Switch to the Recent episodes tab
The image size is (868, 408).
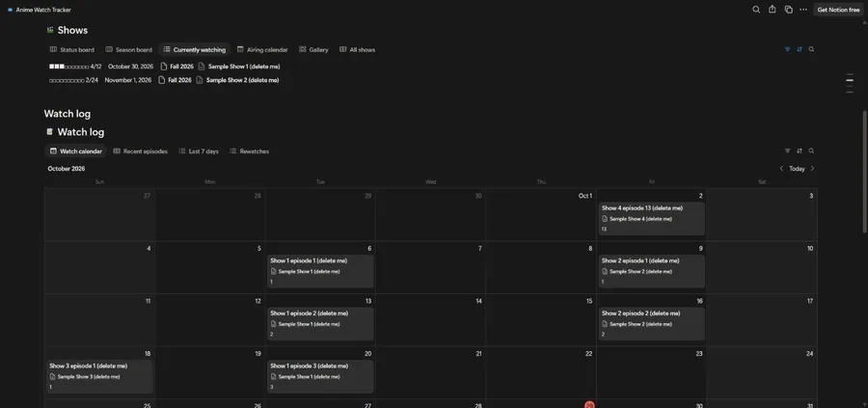(140, 151)
